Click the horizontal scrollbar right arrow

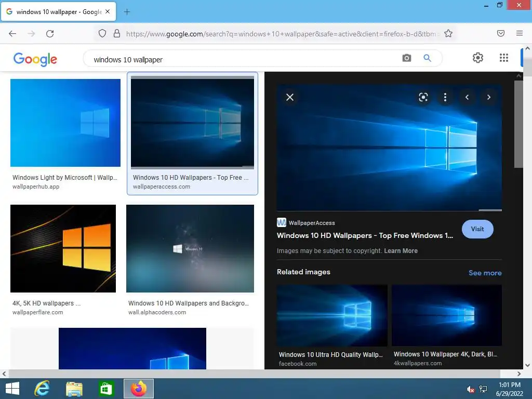519,374
